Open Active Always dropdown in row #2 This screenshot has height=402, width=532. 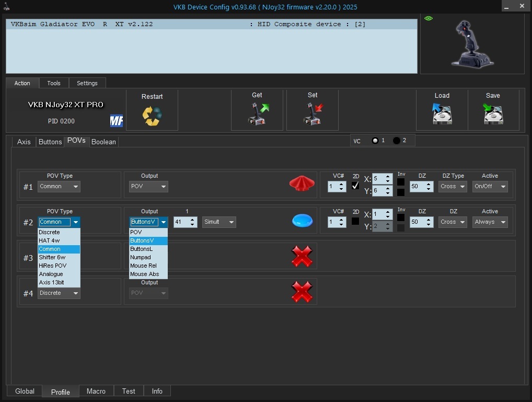(x=490, y=222)
